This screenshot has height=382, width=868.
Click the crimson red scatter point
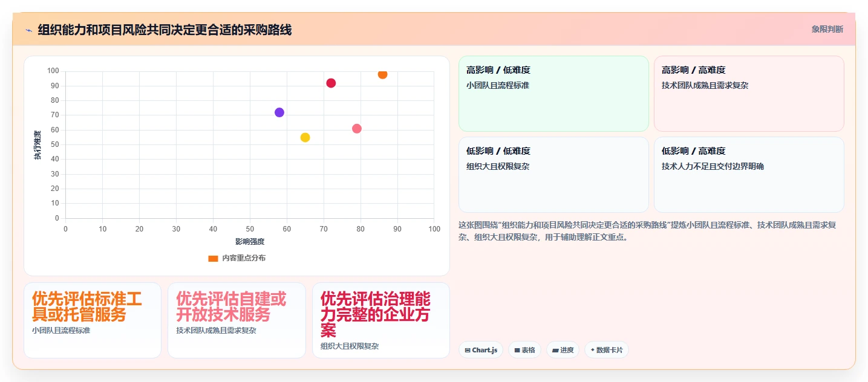coord(331,83)
